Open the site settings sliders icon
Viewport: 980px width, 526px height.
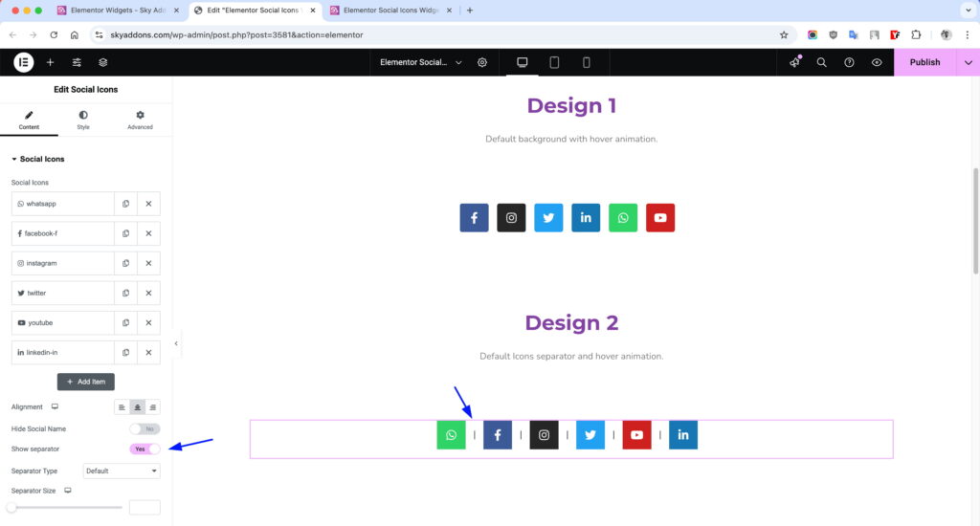77,62
